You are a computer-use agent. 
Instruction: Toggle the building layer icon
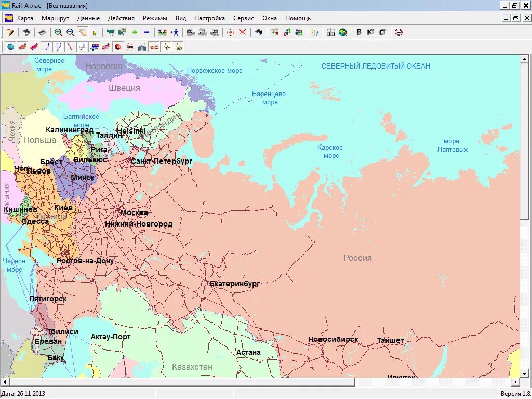(142, 47)
